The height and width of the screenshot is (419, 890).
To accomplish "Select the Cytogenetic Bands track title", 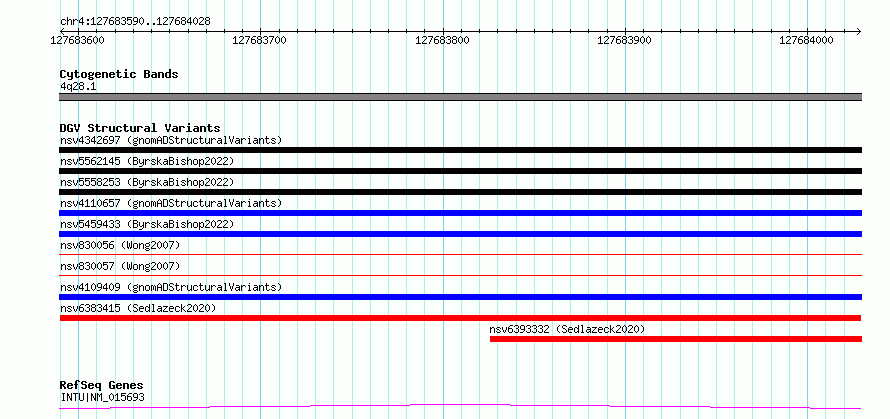I will click(119, 74).
